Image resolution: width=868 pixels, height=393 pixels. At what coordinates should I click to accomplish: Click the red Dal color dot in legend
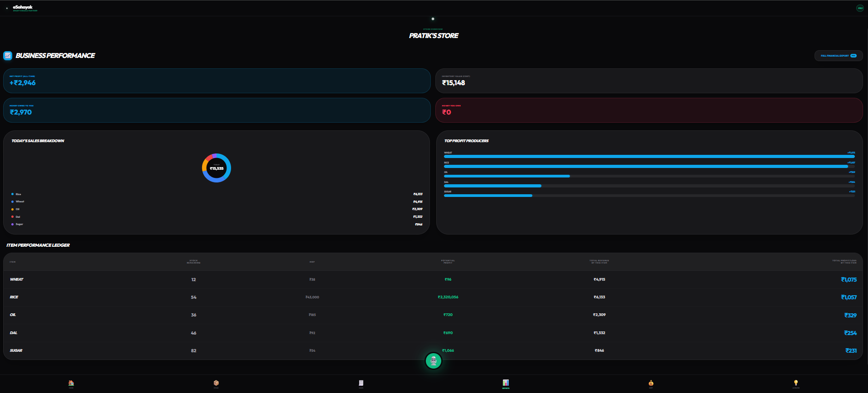(12, 217)
